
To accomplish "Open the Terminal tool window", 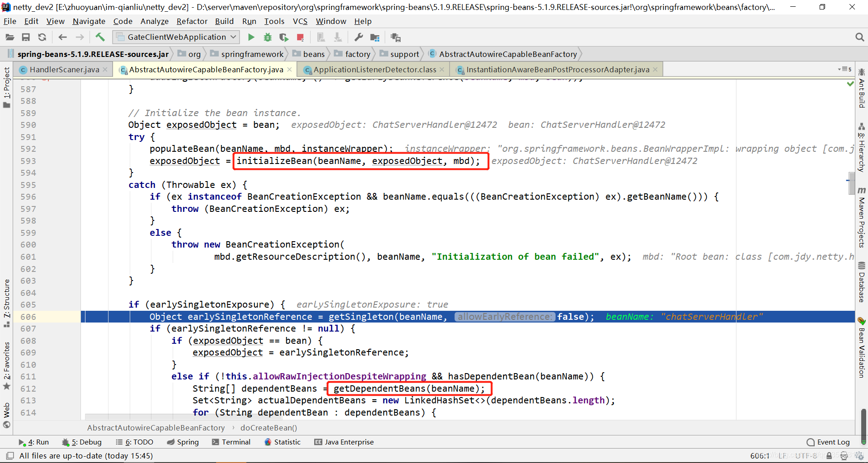I will click(x=231, y=442).
